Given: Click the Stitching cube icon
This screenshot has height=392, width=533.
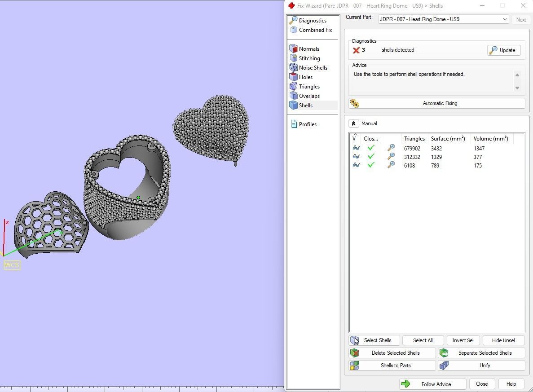Looking at the screenshot, I should 293,58.
